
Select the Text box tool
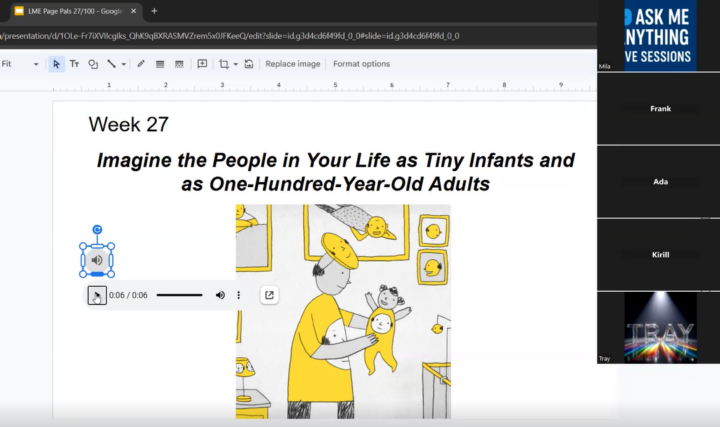click(74, 64)
